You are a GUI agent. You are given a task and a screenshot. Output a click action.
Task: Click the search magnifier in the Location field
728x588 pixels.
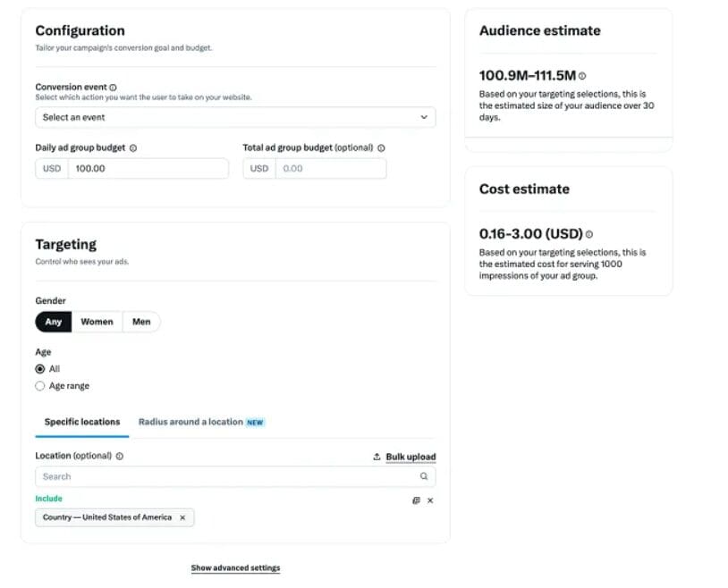[x=422, y=476]
